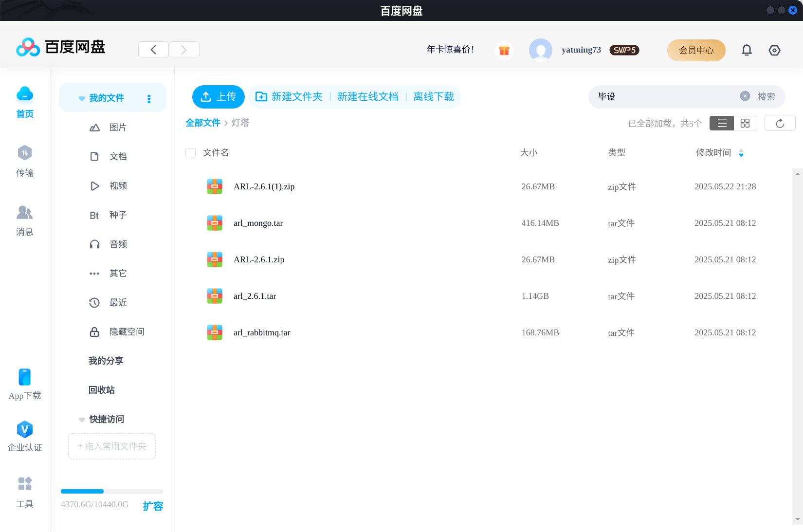Click the 年卡惊喜价! promotion link
This screenshot has width=803, height=532.
pos(451,50)
